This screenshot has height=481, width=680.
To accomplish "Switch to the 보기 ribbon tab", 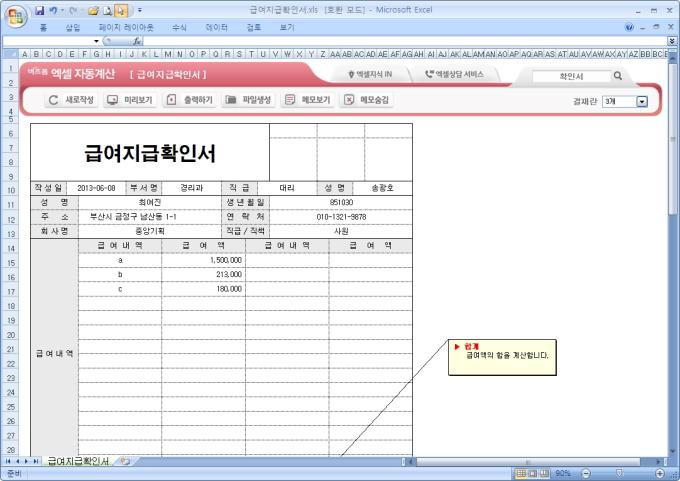I will pyautogui.click(x=287, y=27).
